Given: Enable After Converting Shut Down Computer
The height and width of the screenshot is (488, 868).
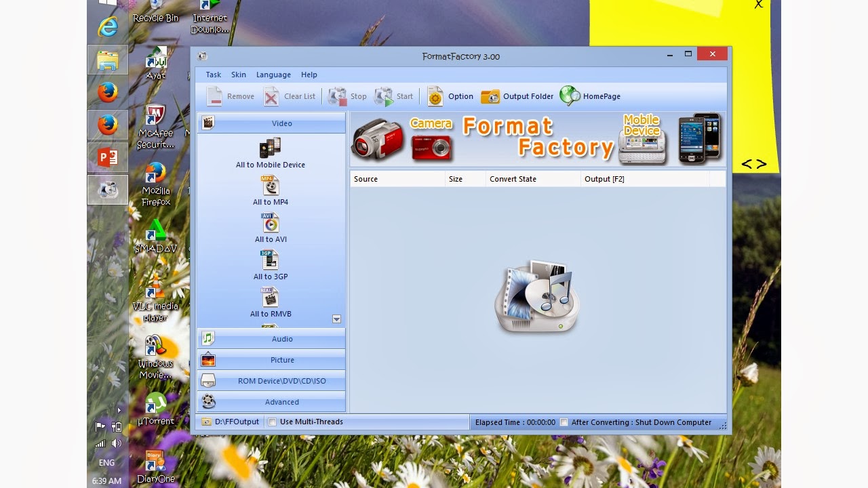Looking at the screenshot, I should coord(564,422).
